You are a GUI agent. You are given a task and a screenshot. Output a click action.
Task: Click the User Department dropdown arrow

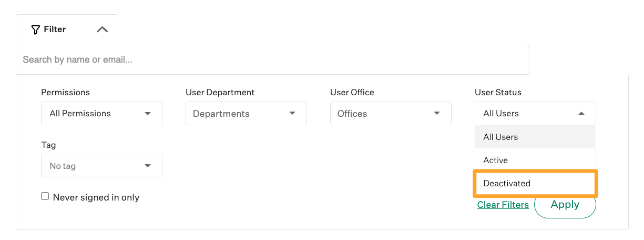pos(292,113)
